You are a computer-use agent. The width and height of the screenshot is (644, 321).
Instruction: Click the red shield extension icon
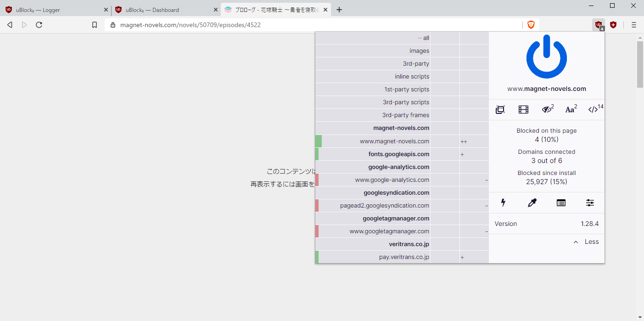pyautogui.click(x=613, y=25)
